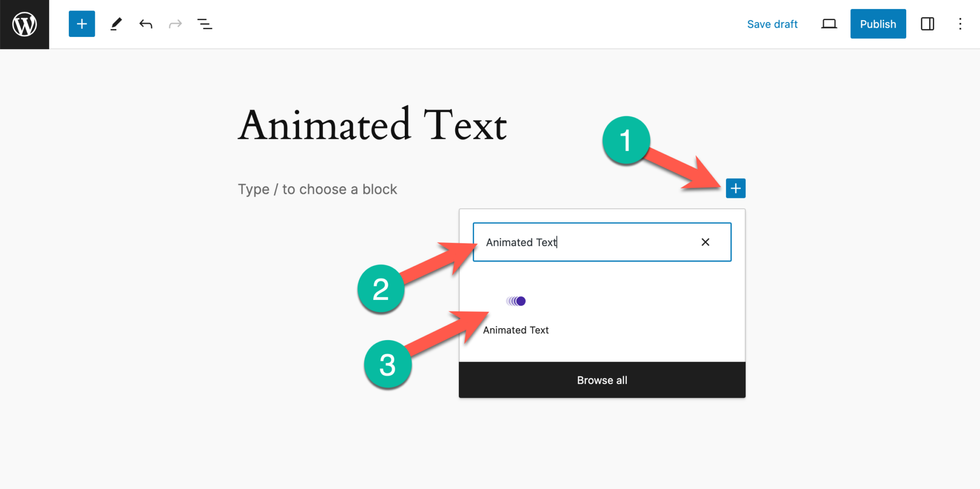Click the Save draft link
The height and width of the screenshot is (489, 980).
[772, 24]
